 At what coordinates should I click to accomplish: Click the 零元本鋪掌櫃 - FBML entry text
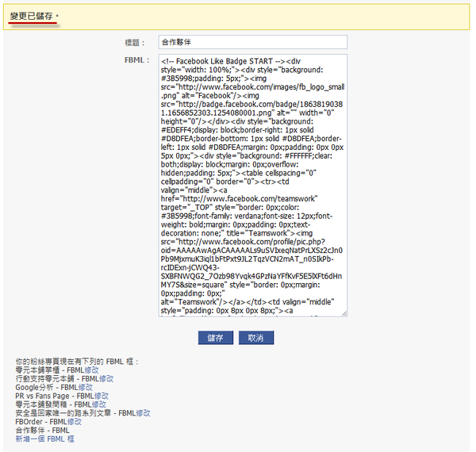coord(49,370)
